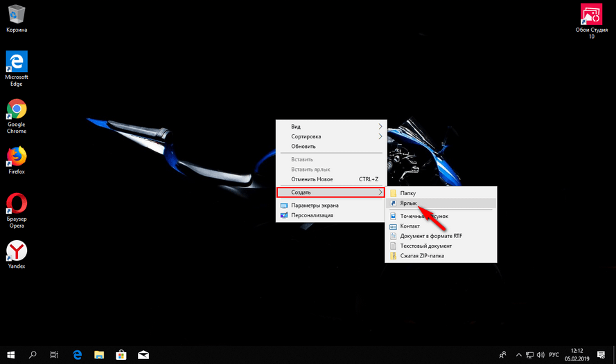Open Персонализация from context menu

pyautogui.click(x=331, y=215)
